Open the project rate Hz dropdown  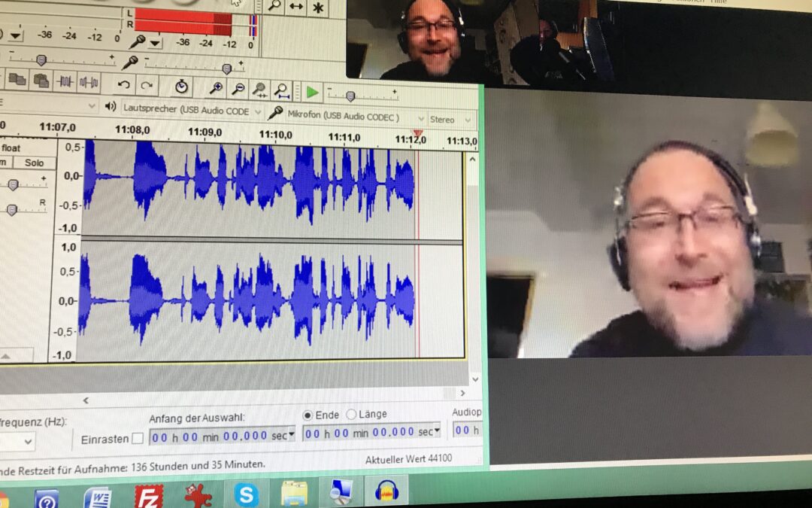(28, 443)
